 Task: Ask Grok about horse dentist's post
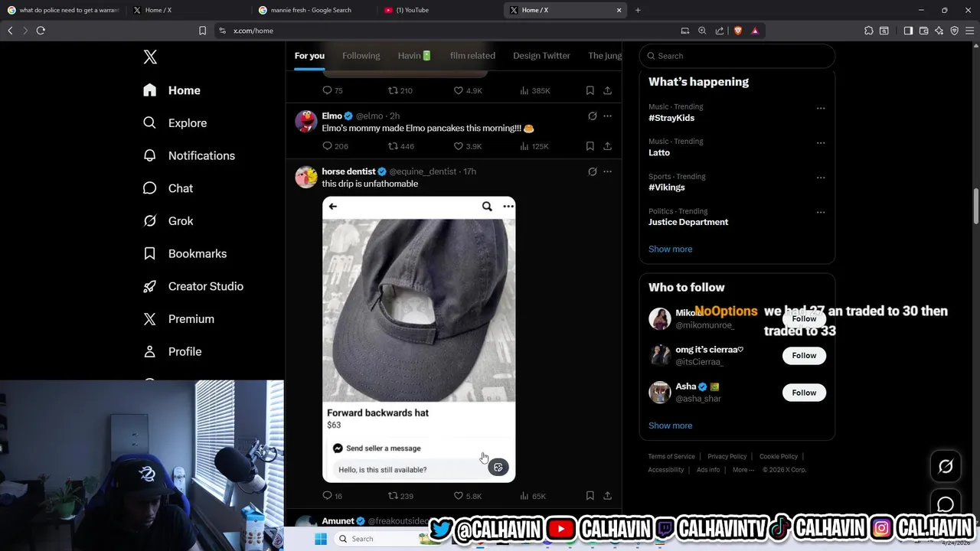coord(592,171)
